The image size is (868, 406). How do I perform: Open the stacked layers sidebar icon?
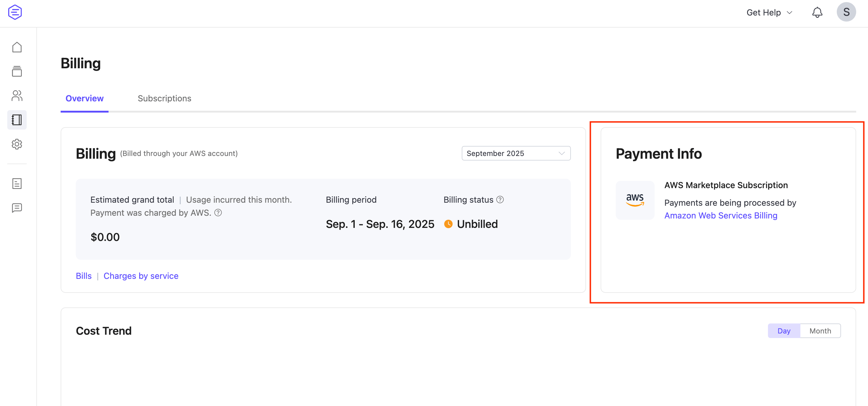point(17,71)
